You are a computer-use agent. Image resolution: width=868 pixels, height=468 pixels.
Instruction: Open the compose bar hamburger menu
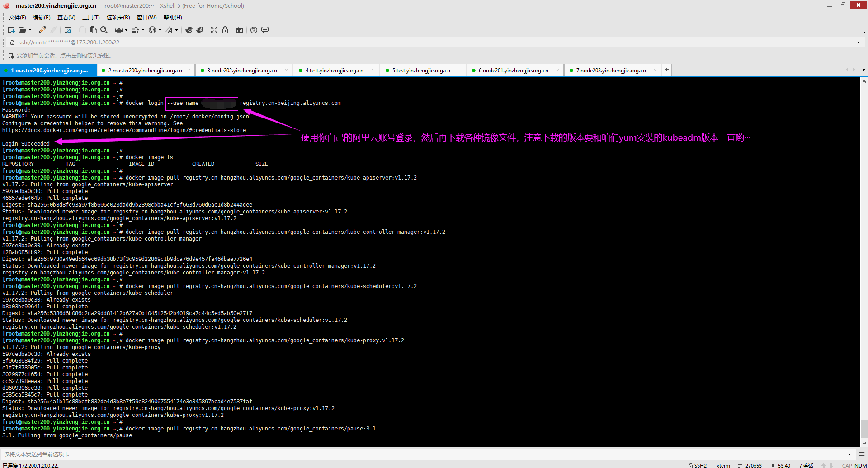(x=862, y=454)
